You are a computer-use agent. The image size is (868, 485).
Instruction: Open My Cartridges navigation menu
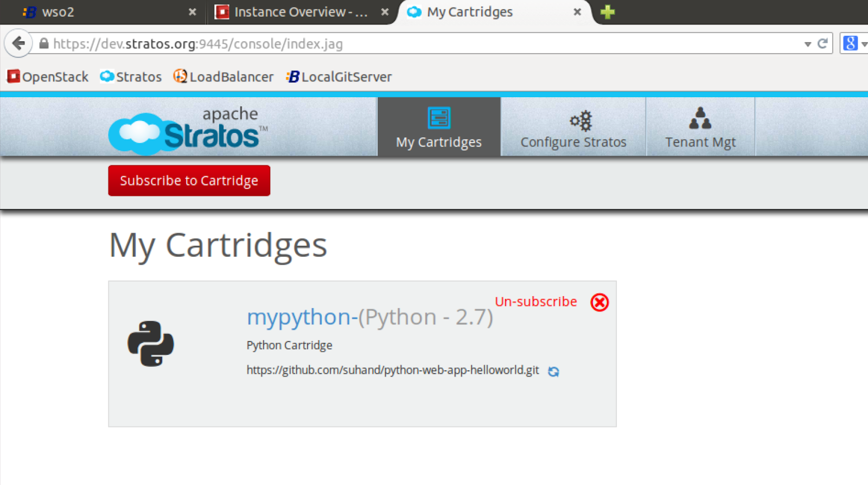click(439, 127)
